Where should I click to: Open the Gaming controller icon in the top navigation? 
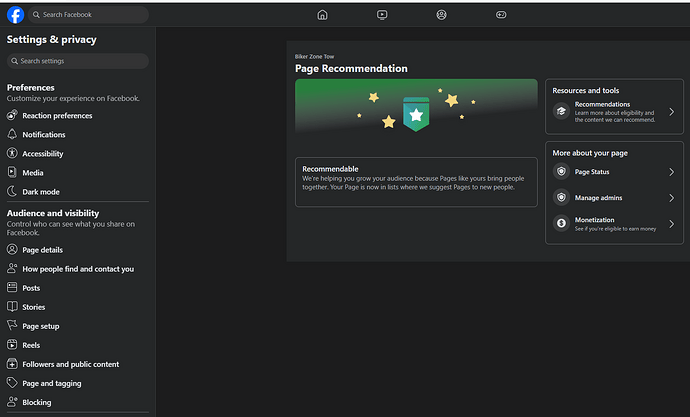[501, 15]
